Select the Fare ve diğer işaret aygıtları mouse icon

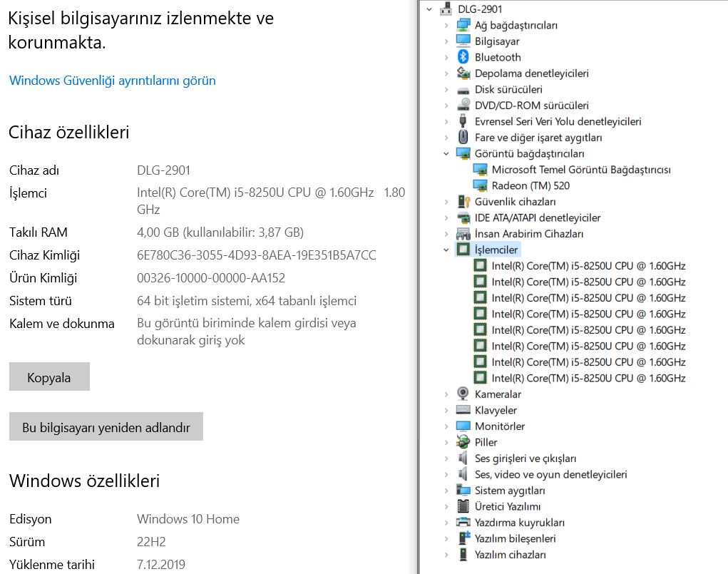[x=463, y=137]
